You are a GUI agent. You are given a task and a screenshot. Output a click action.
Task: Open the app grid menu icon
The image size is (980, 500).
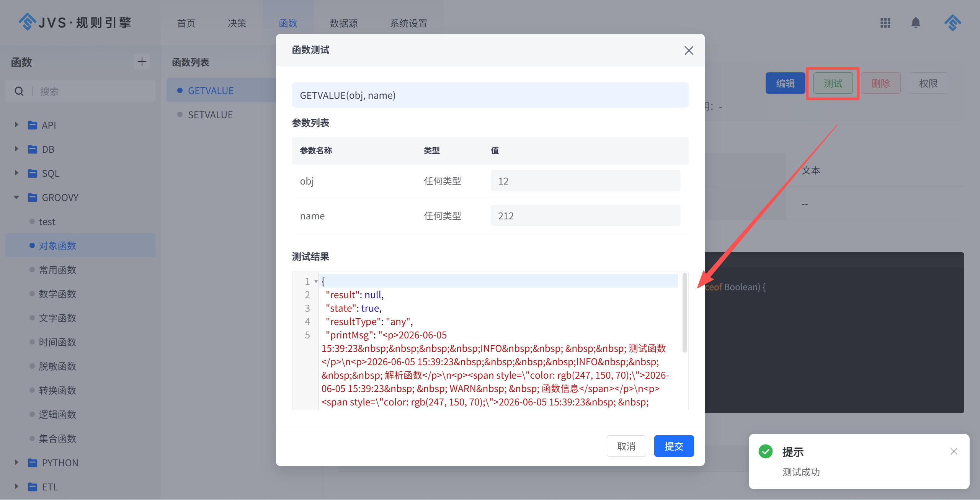885,23
